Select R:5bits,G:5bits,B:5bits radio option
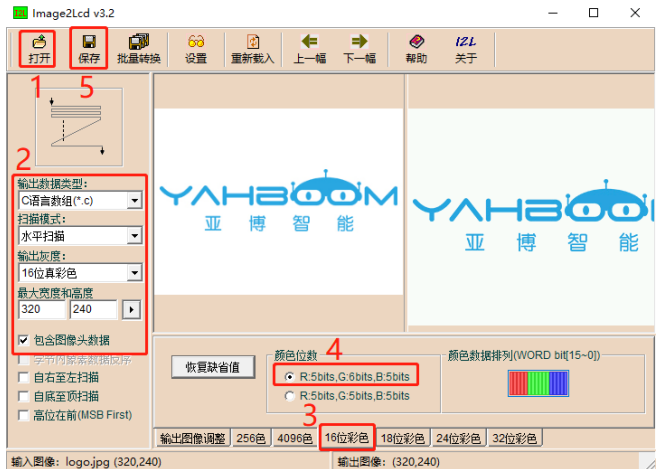The width and height of the screenshot is (663, 469). pos(290,396)
